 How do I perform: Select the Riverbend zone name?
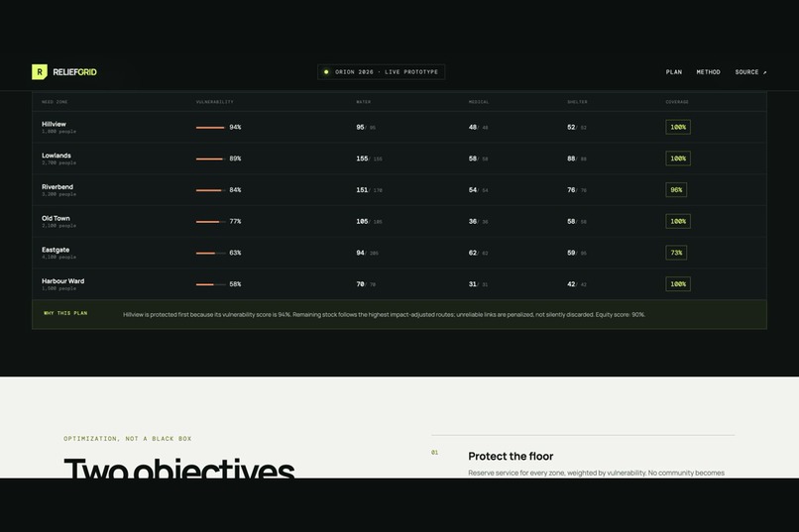pyautogui.click(x=57, y=187)
